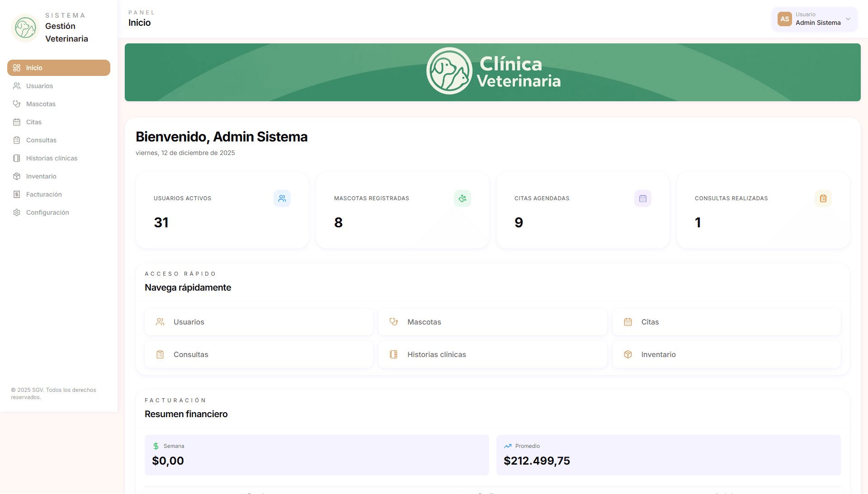The image size is (868, 494).
Task: Click the Consultas quick access card
Action: [259, 354]
